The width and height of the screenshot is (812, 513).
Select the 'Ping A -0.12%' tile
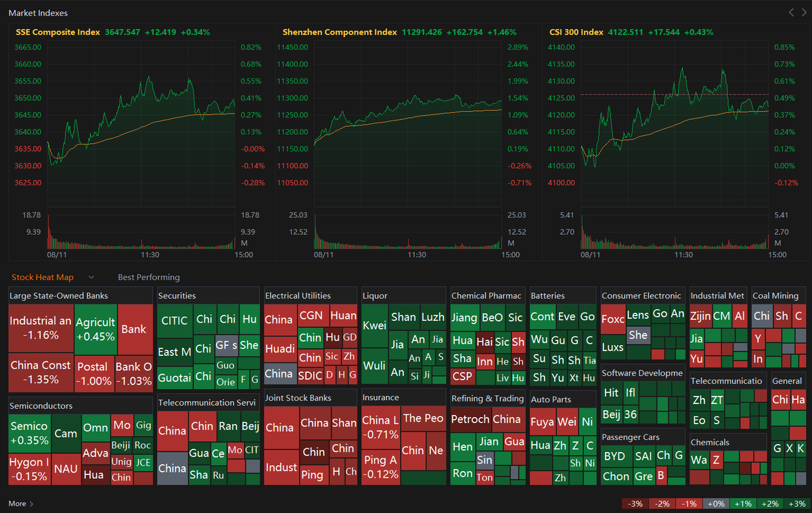(x=381, y=466)
